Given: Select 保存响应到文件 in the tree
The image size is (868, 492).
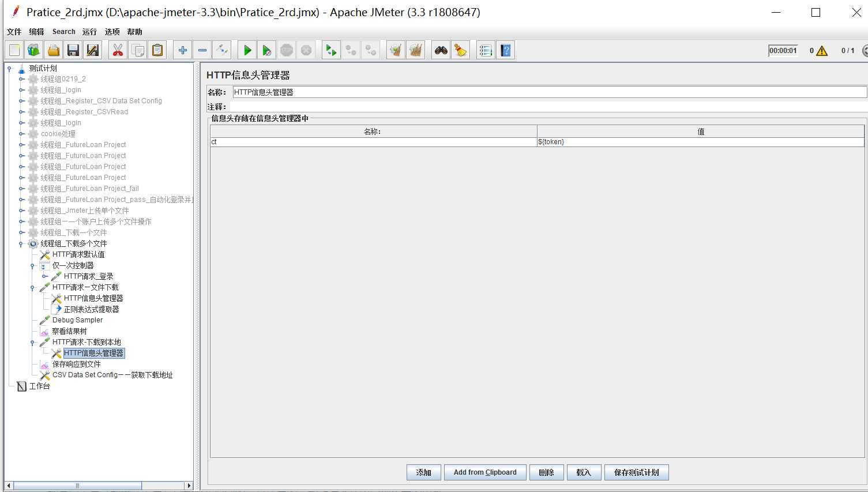Looking at the screenshot, I should point(76,364).
